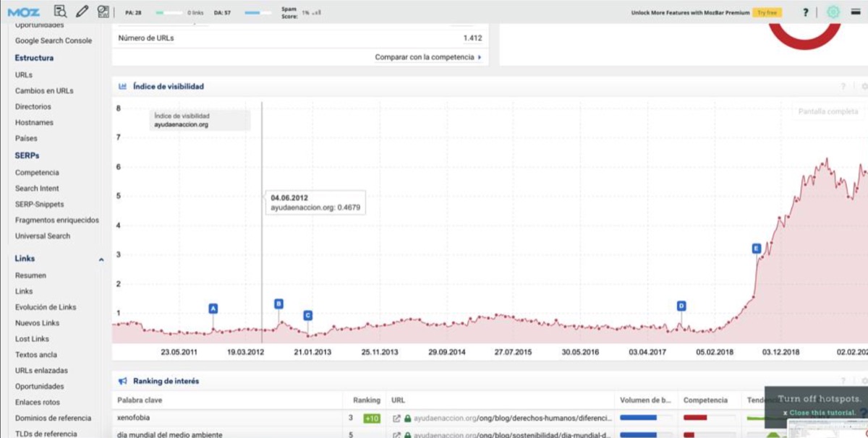
Task: Go to Search Intent
Action: (37, 188)
